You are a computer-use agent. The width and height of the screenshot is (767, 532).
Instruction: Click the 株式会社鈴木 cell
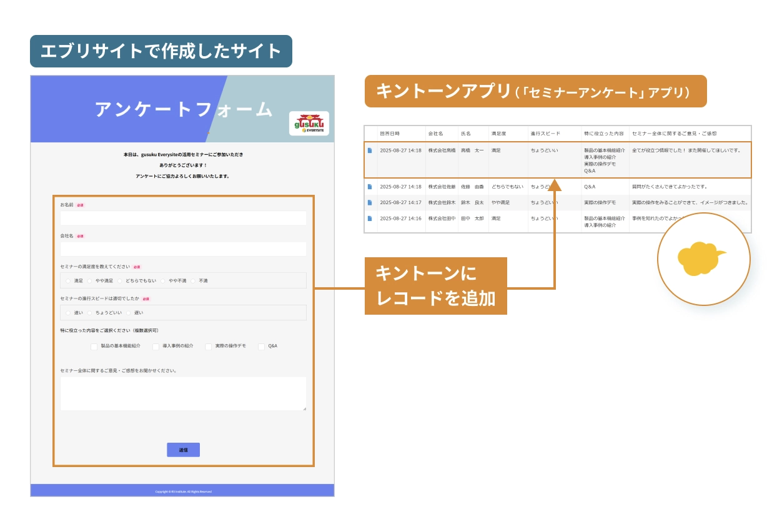(442, 202)
